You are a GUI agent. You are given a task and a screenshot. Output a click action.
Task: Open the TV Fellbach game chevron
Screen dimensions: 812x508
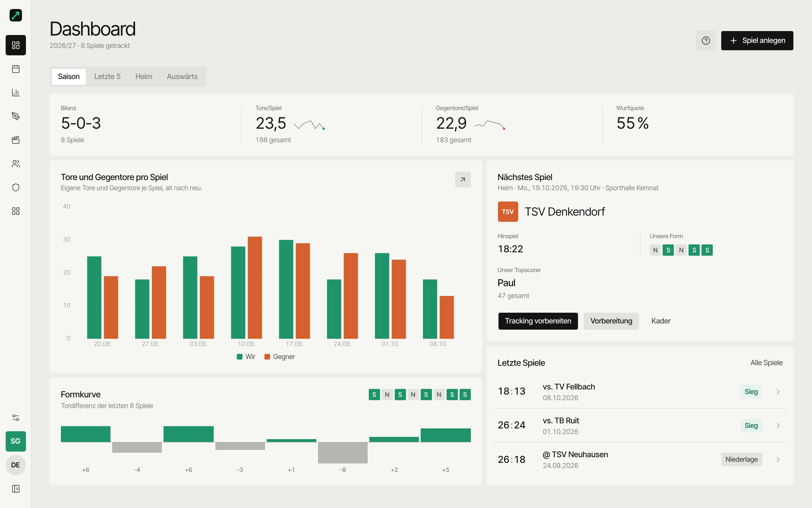point(778,392)
